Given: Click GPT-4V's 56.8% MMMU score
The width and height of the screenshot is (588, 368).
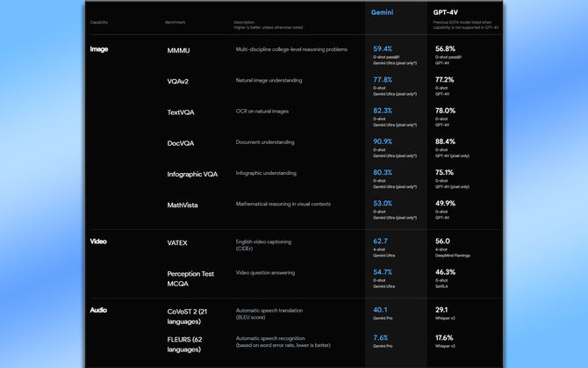Looking at the screenshot, I should 445,49.
